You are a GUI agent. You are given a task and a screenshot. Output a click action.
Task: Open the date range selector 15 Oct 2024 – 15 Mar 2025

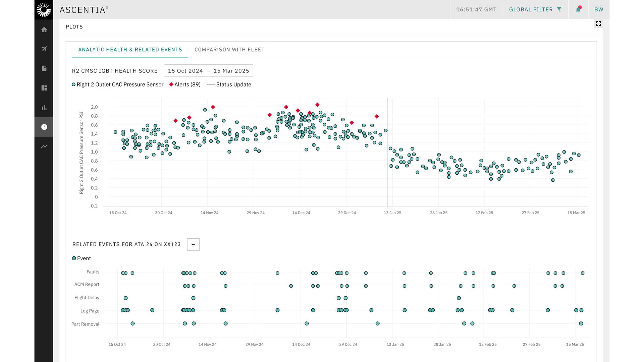(208, 71)
